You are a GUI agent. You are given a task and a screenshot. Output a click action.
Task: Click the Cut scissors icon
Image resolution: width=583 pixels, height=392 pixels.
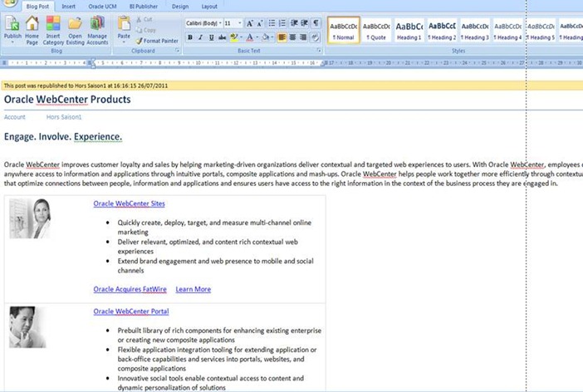click(139, 19)
